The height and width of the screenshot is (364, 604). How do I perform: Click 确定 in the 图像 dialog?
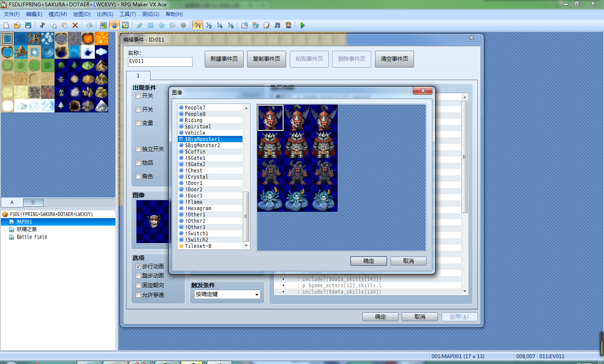tap(368, 261)
